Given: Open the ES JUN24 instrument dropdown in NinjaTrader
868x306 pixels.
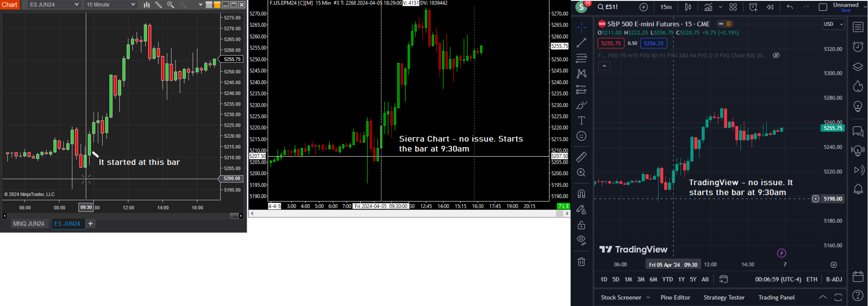Looking at the screenshot, I should pos(53,5).
